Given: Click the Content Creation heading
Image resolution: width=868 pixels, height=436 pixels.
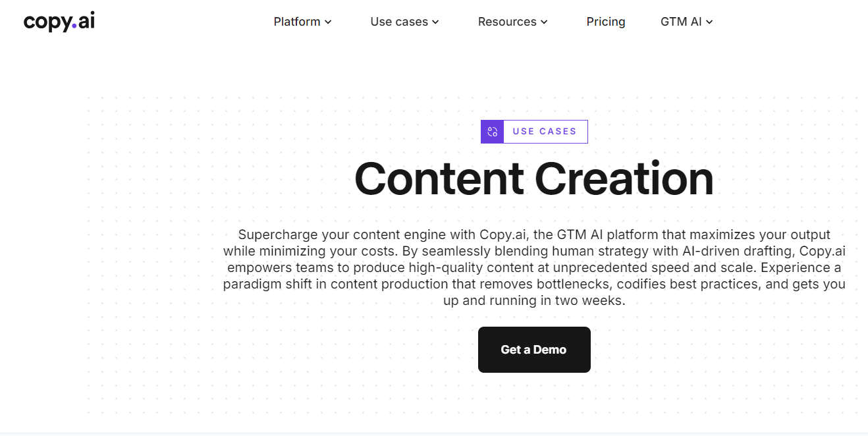Looking at the screenshot, I should click(x=534, y=178).
